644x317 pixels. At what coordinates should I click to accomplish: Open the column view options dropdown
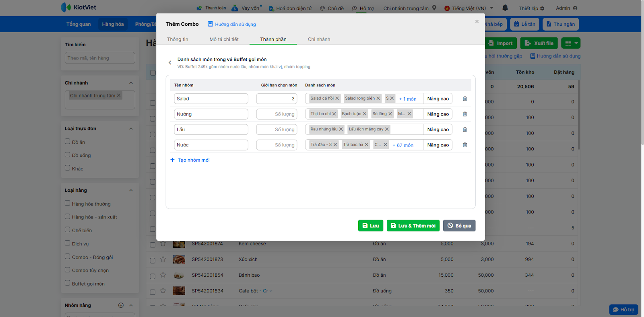[572, 43]
